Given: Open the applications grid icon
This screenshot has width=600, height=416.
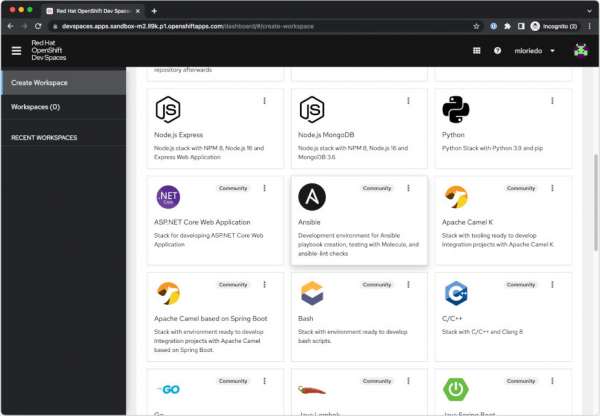Looking at the screenshot, I should click(x=476, y=51).
